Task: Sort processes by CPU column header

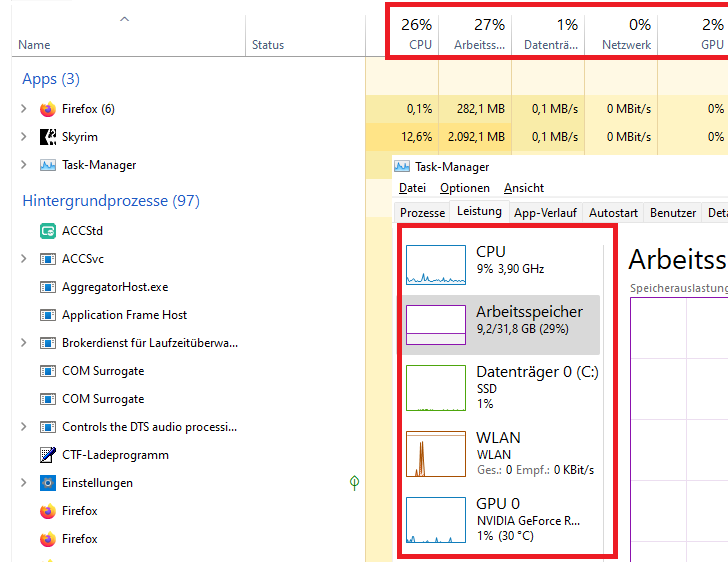Action: (x=418, y=33)
